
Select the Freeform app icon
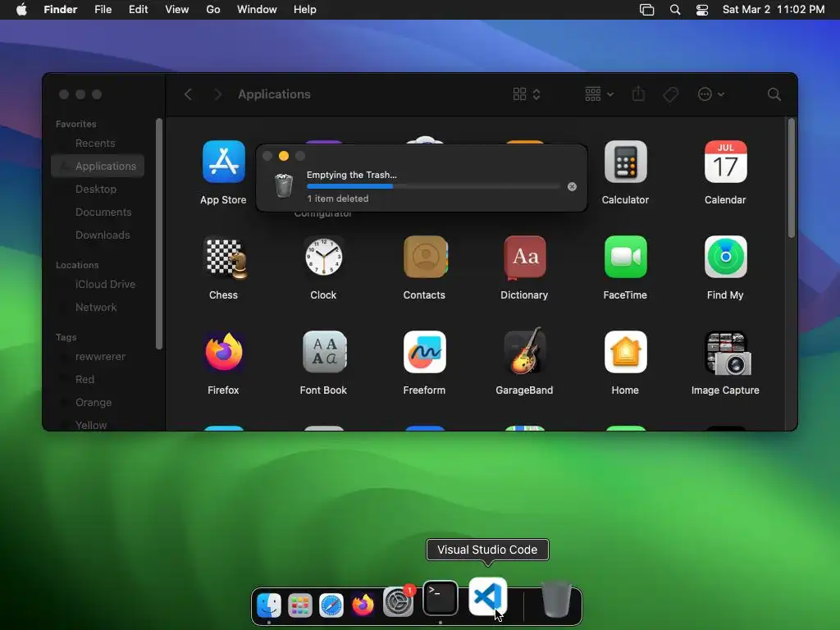[x=424, y=352]
